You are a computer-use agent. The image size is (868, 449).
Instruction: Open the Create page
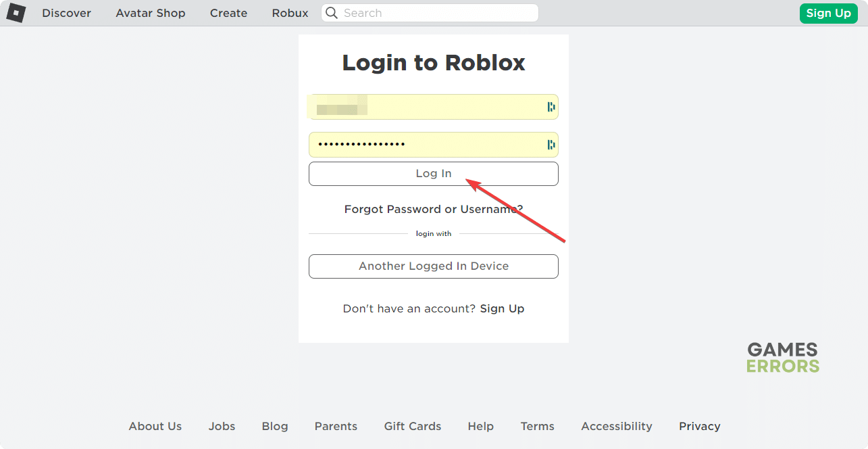[228, 13]
